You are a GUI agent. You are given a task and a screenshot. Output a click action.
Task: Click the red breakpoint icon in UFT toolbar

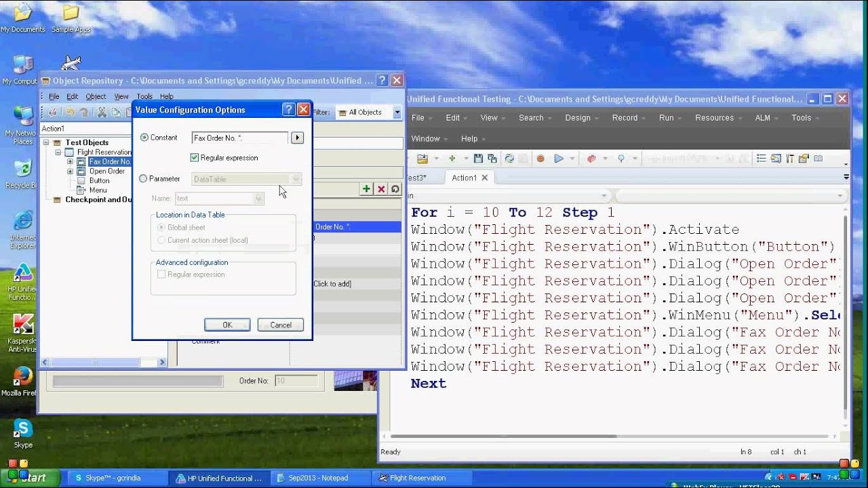[x=591, y=159]
